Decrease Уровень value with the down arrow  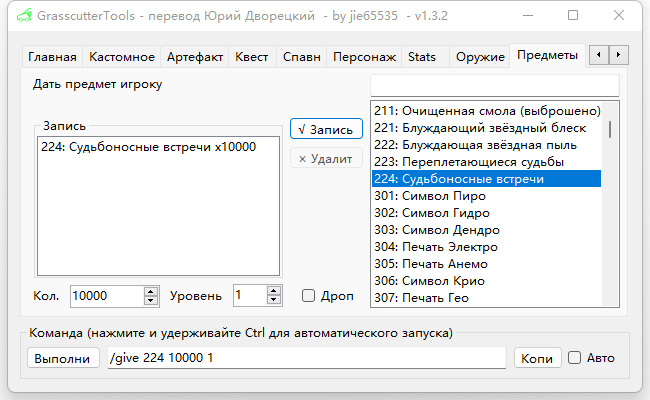point(273,300)
